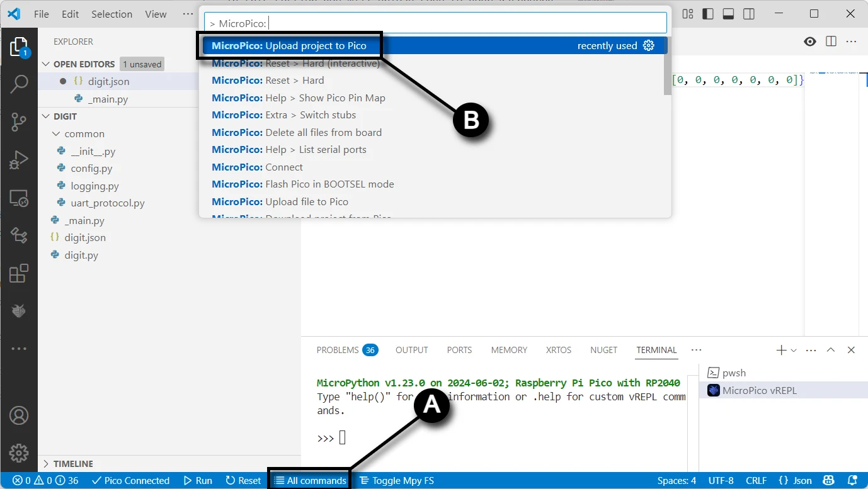The height and width of the screenshot is (489, 868).
Task: Switch to the XRTOS tab
Action: tap(559, 350)
